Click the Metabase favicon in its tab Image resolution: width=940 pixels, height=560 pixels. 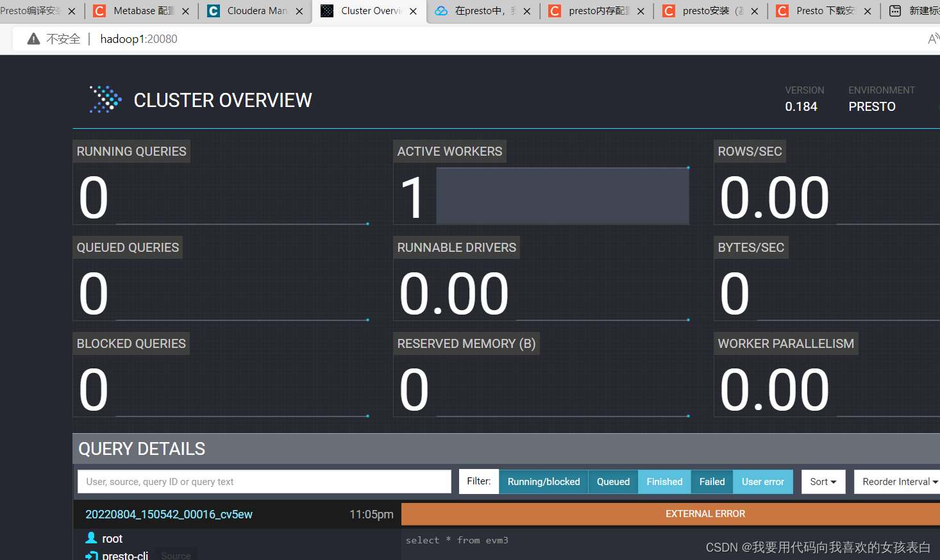99,11
